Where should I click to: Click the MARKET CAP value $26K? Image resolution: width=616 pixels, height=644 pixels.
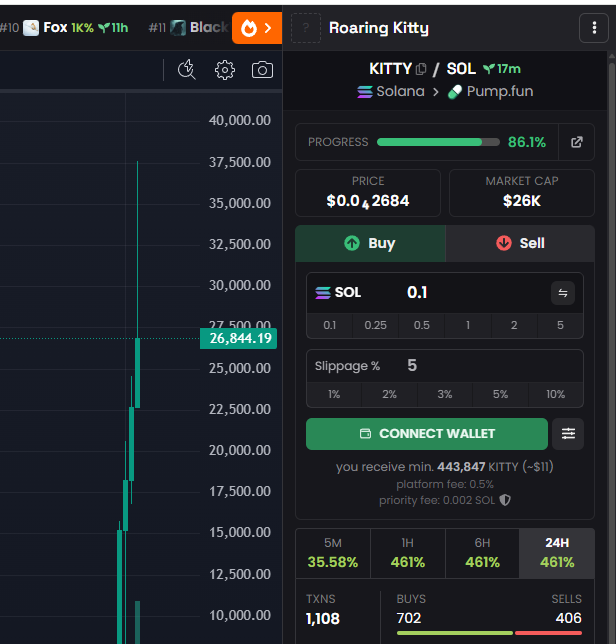point(522,201)
